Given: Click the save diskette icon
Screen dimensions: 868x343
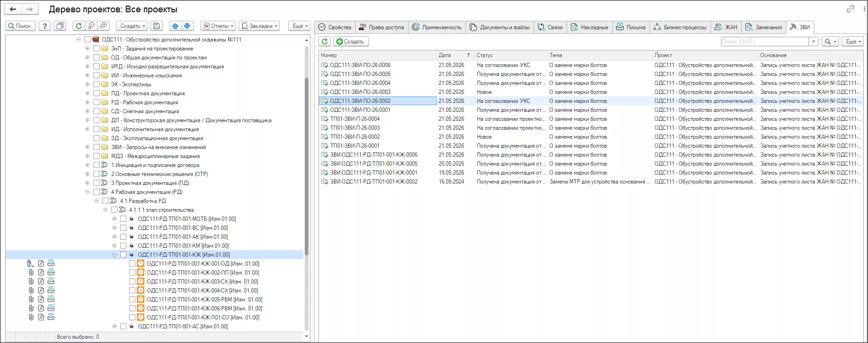Looking at the screenshot, I should (x=157, y=26).
